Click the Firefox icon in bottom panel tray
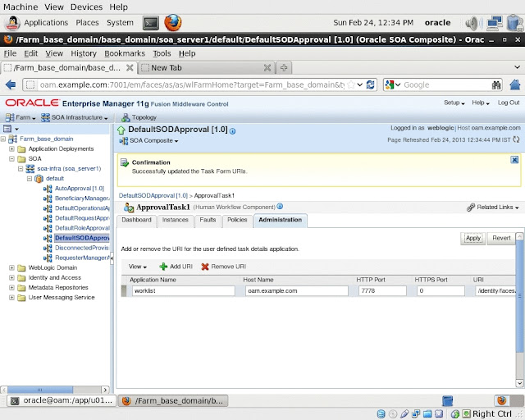The height and width of the screenshot is (420, 525). pos(501,400)
